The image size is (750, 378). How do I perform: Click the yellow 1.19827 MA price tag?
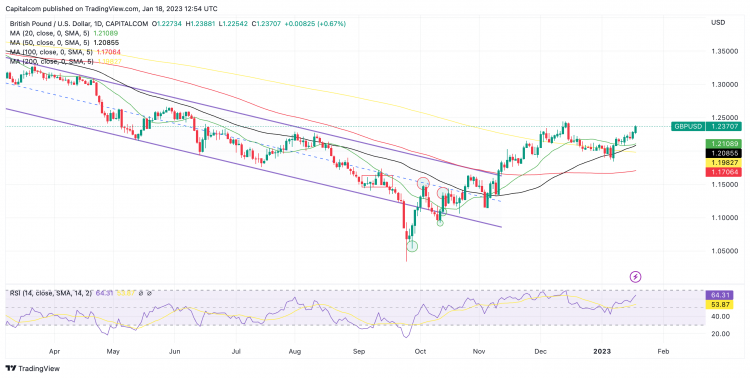(x=723, y=163)
